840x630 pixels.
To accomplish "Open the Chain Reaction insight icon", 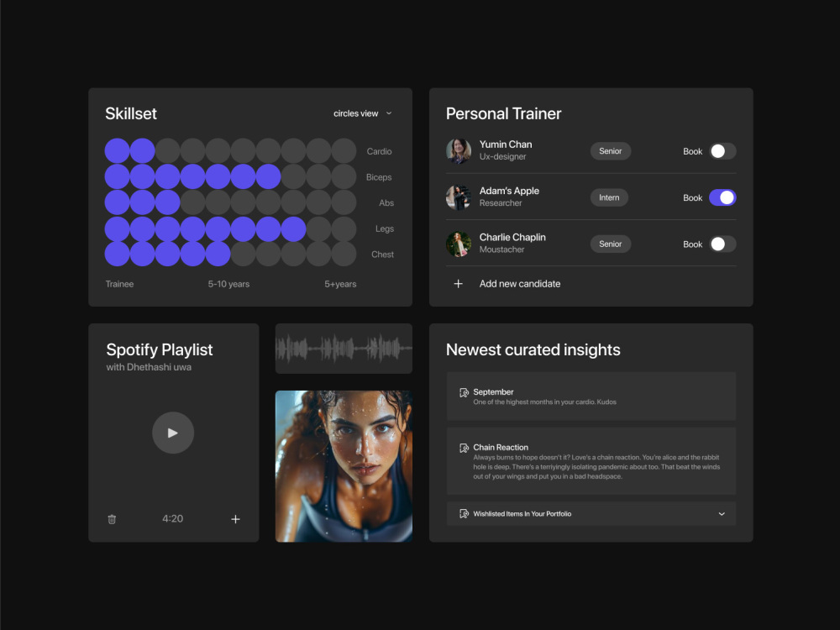I will [x=464, y=448].
